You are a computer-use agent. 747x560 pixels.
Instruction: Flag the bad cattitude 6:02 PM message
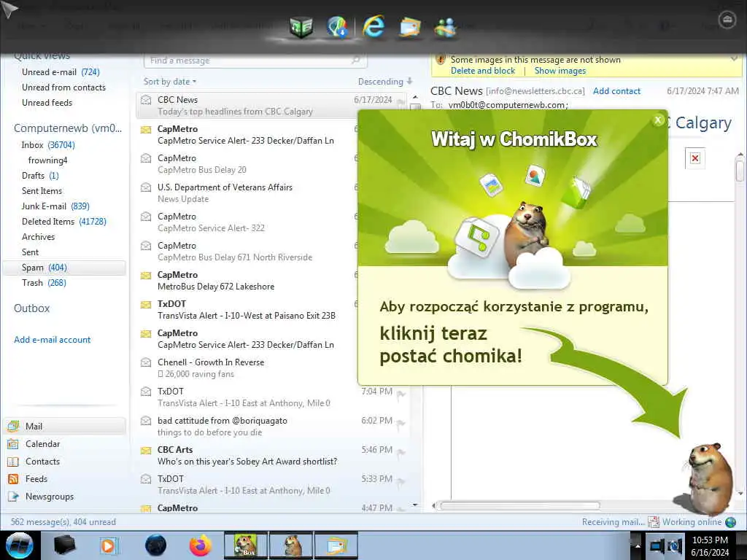tap(401, 423)
